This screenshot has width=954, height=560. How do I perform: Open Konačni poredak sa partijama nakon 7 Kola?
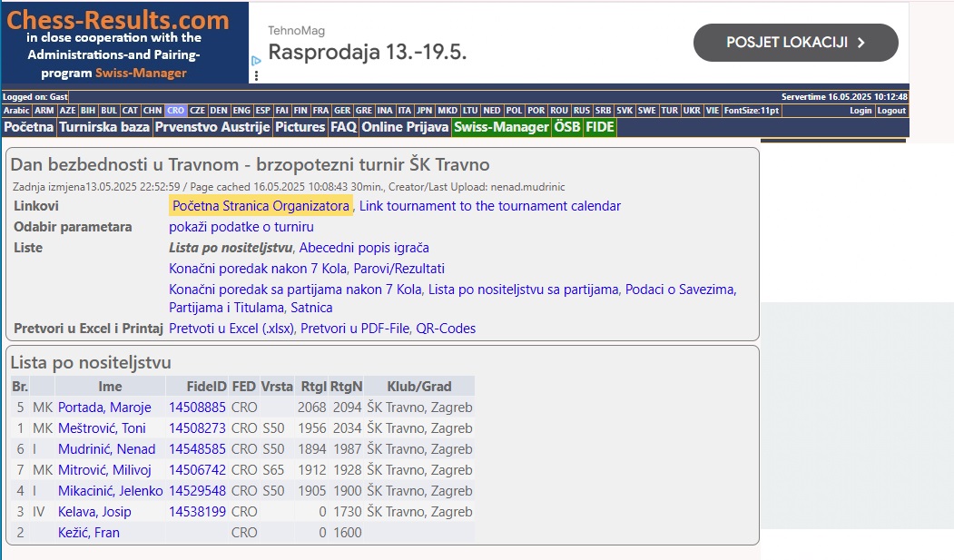click(295, 290)
